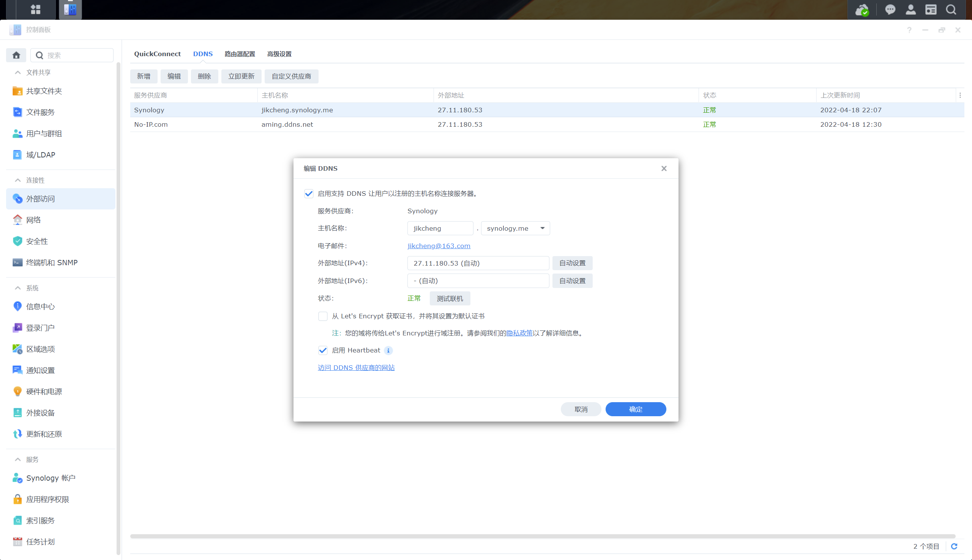Select the DDNS tab
Viewport: 972px width, 560px height.
click(203, 54)
